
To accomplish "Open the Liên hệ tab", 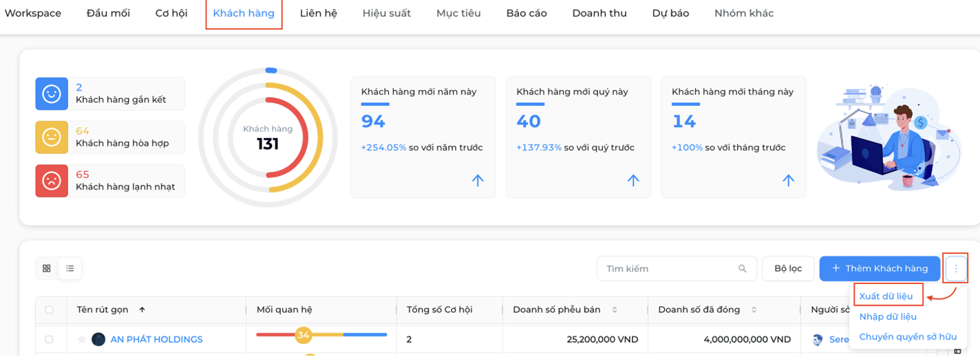I will [x=319, y=13].
